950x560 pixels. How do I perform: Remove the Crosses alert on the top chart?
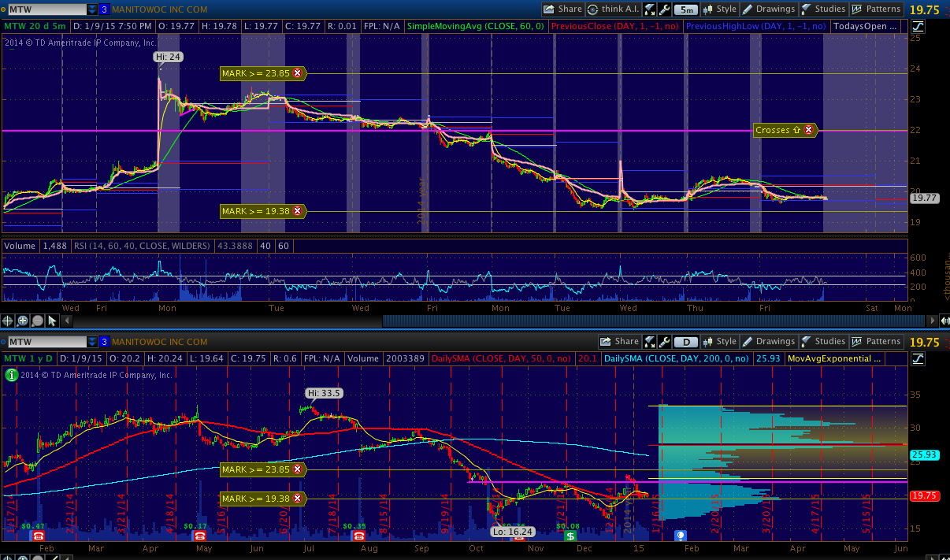(809, 130)
